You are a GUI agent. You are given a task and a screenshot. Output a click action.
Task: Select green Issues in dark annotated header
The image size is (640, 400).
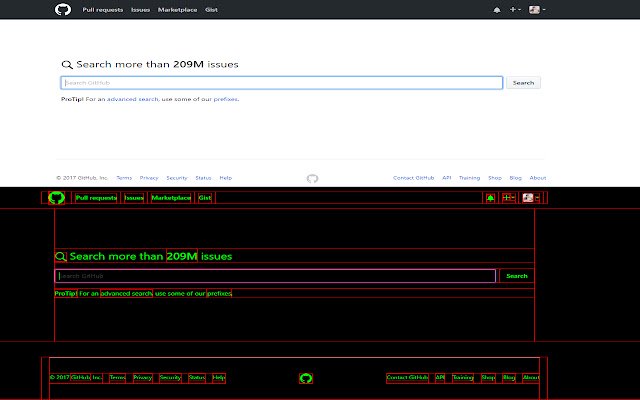tap(134, 198)
